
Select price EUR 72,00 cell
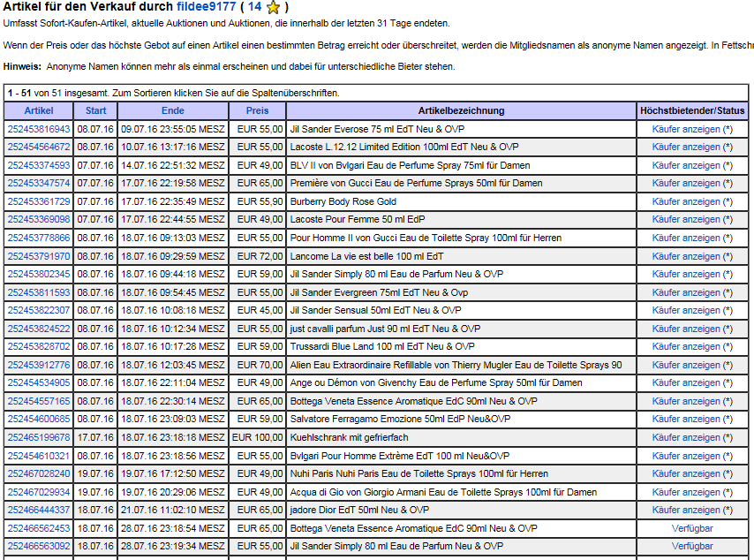(x=257, y=256)
